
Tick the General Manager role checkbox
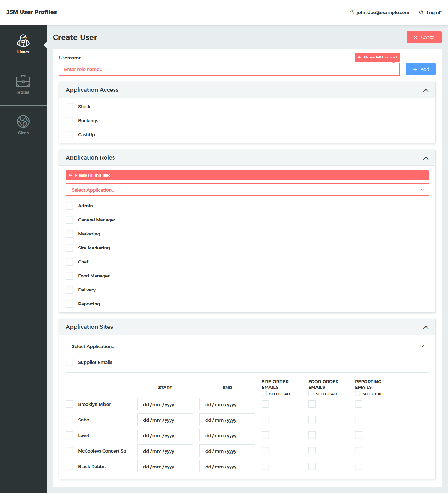pos(69,220)
